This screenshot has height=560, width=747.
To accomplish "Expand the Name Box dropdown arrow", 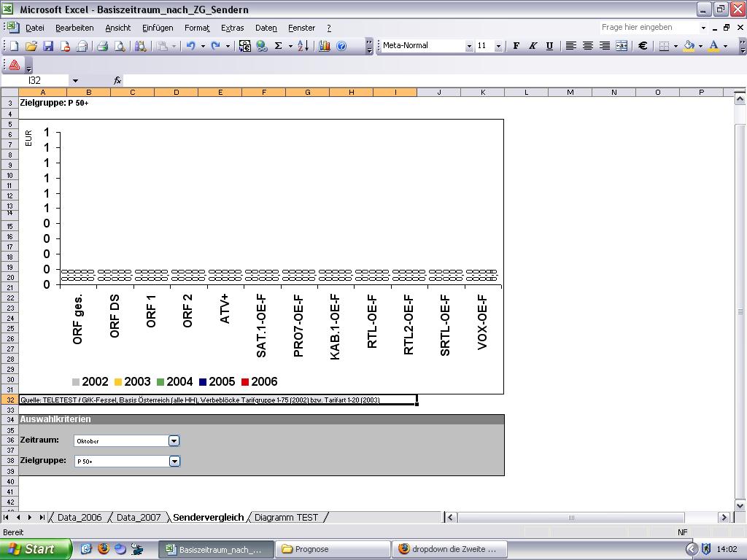I will (75, 81).
